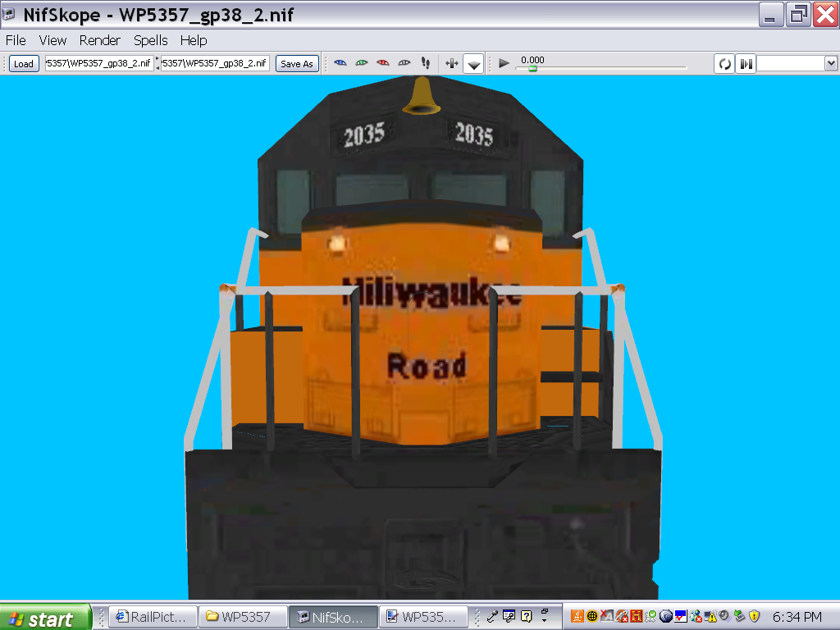Click the red H tray icon

[637, 617]
